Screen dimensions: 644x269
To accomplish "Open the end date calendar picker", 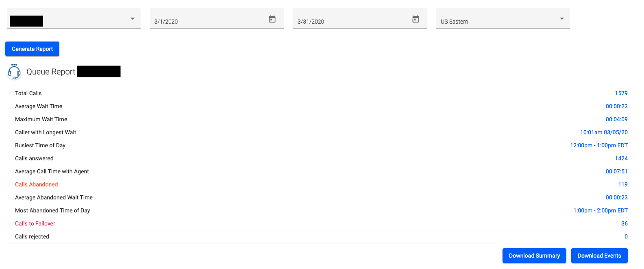I will pos(415,19).
